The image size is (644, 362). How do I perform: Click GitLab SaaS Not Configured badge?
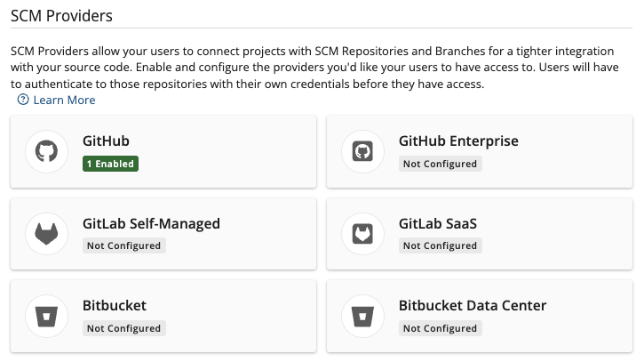coord(440,245)
